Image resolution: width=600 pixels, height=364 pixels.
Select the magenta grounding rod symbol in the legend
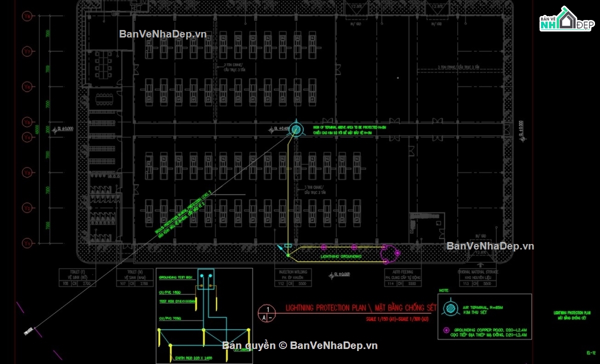point(445,331)
